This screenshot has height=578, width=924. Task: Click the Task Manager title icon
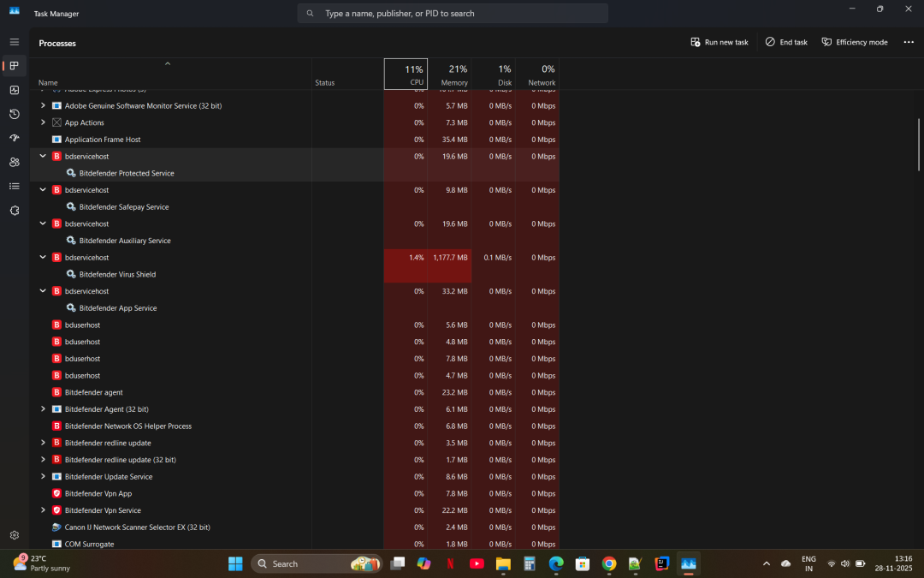[15, 11]
